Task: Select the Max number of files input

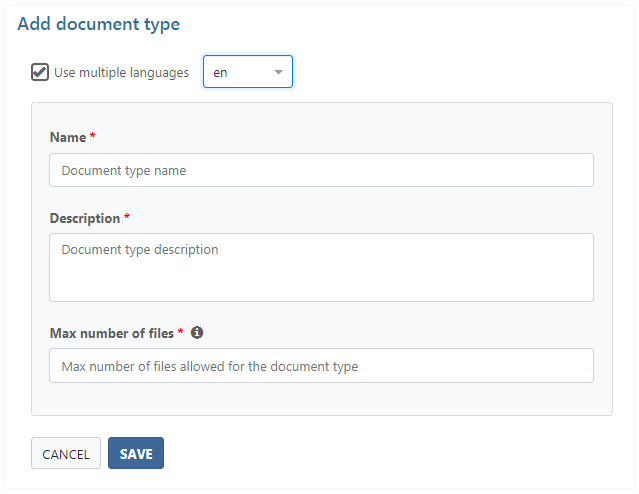Action: [321, 366]
